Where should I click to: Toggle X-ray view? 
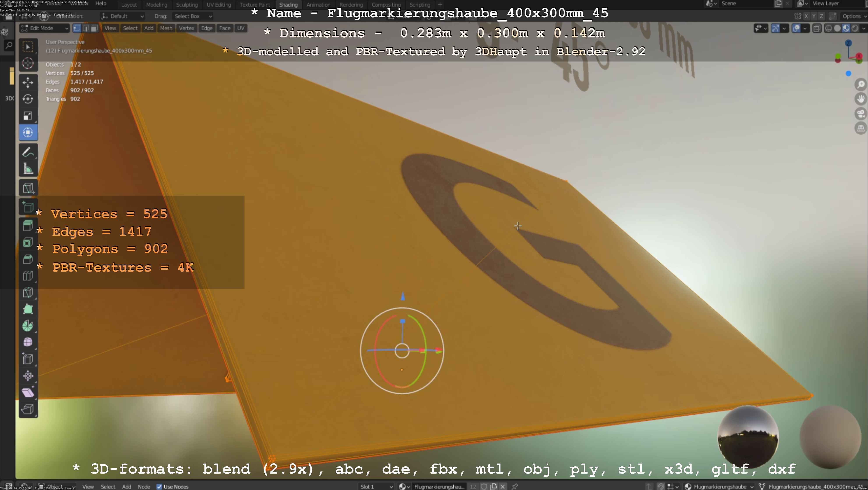pyautogui.click(x=817, y=28)
